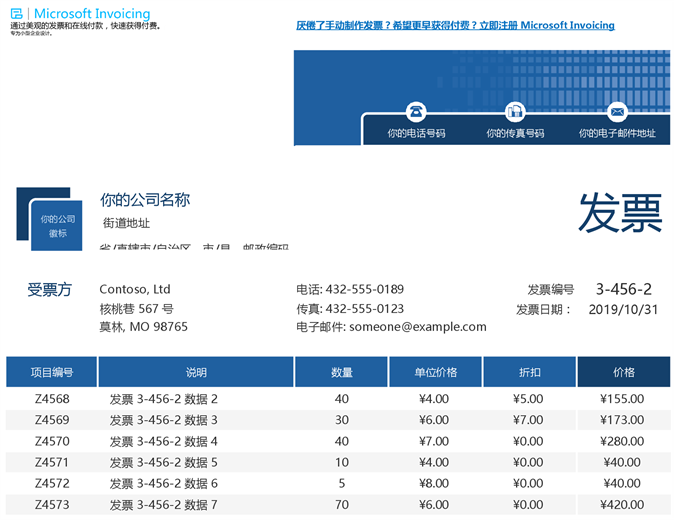
Task: Click the fax number 432-555-0123
Action: click(365, 309)
